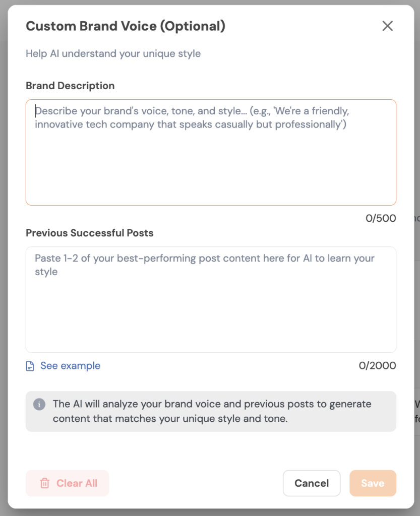This screenshot has width=420, height=516.
Task: Click the info icon in the notice
Action: point(39,404)
